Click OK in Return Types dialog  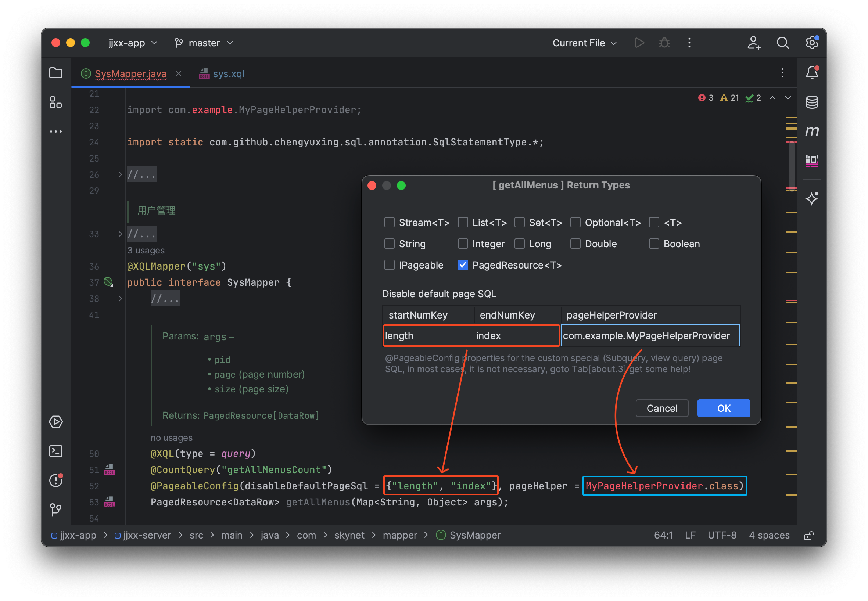(723, 408)
